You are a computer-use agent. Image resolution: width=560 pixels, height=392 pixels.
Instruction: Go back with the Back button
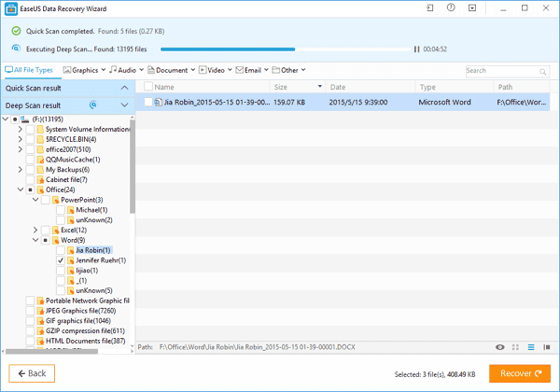32,373
